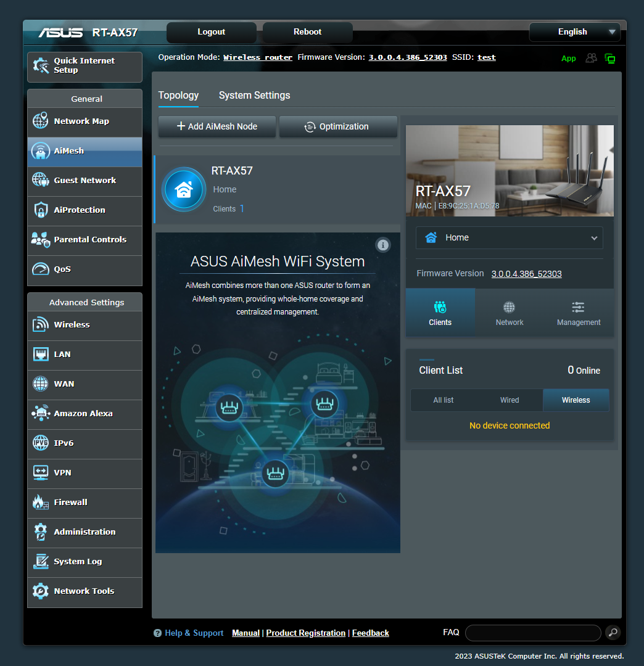This screenshot has width=644, height=666.
Task: Open the Wireless router operation mode link
Action: coord(258,57)
